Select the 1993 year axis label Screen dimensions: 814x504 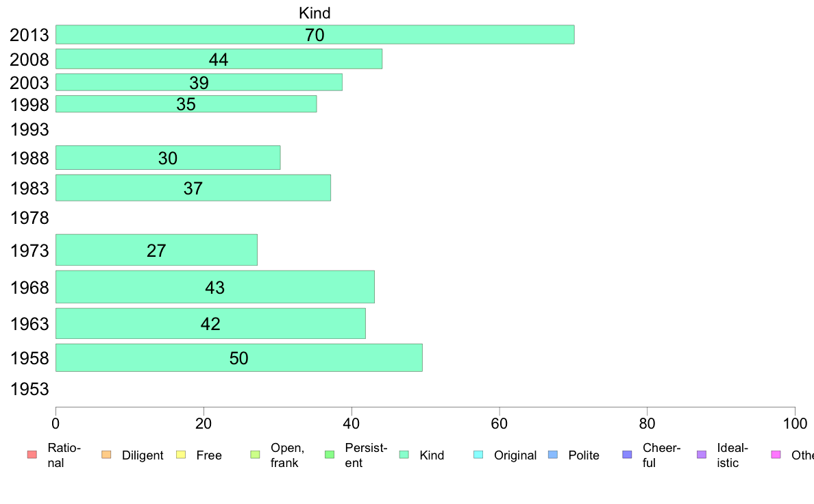(29, 129)
